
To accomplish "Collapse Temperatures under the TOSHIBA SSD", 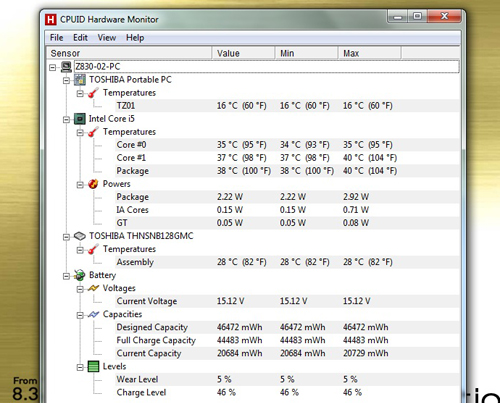I will coord(80,250).
